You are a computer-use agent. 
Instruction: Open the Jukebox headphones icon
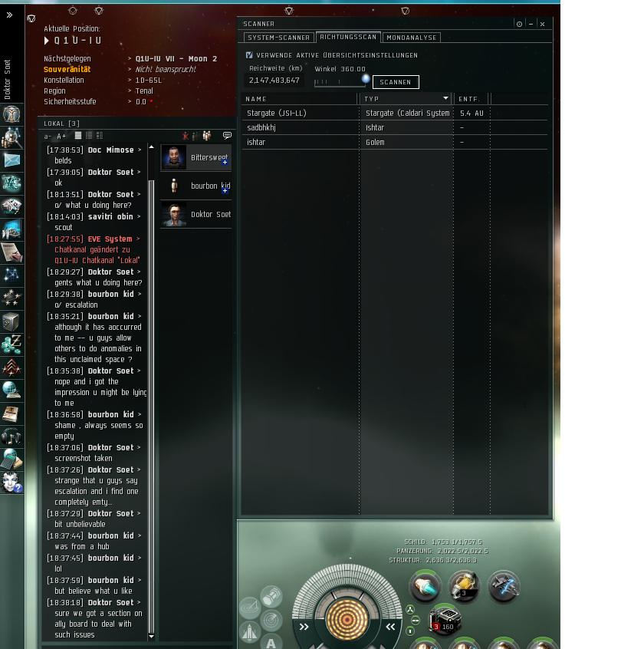[x=11, y=437]
